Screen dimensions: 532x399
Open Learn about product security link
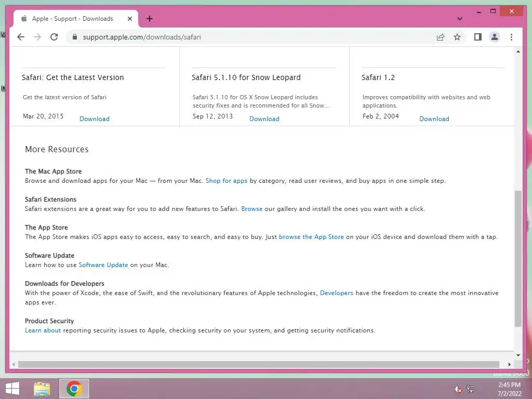pos(43,330)
